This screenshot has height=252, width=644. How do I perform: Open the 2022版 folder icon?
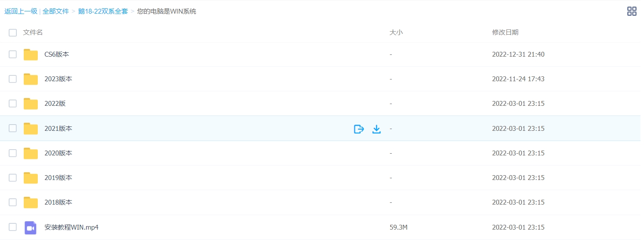tap(31, 104)
